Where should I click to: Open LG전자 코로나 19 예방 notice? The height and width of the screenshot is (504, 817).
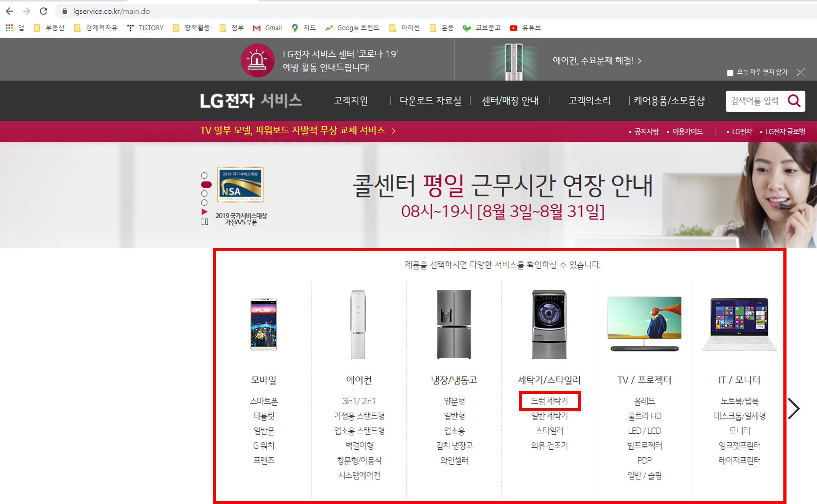pyautogui.click(x=340, y=61)
